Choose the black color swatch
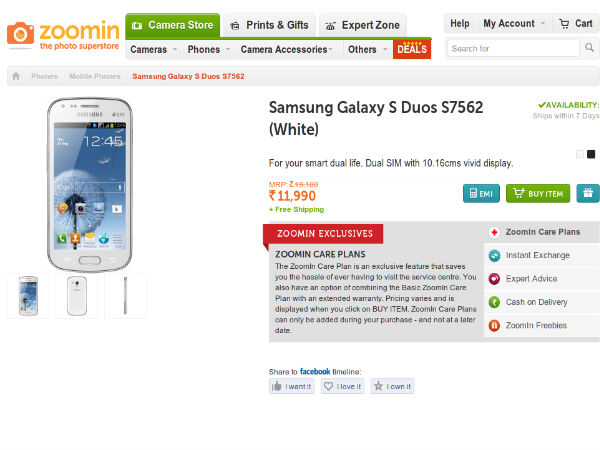The width and height of the screenshot is (600, 450). click(591, 154)
